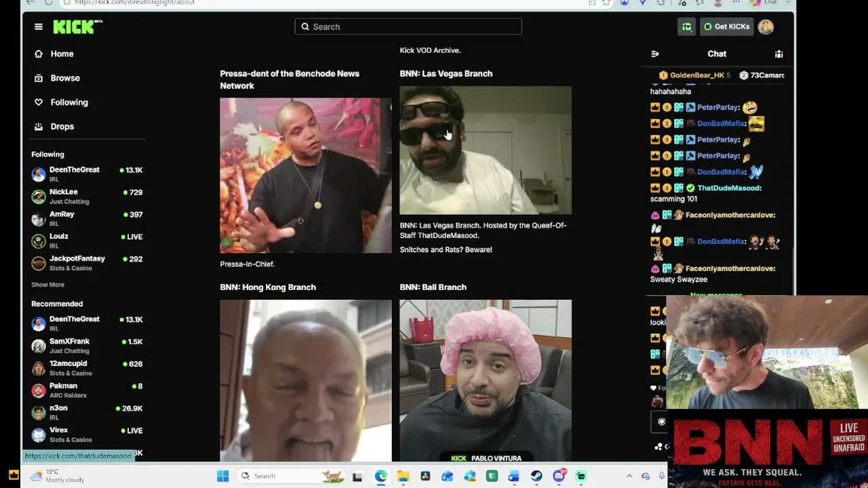The image size is (868, 488).
Task: Open the green gift shop icon button
Action: pyautogui.click(x=686, y=26)
